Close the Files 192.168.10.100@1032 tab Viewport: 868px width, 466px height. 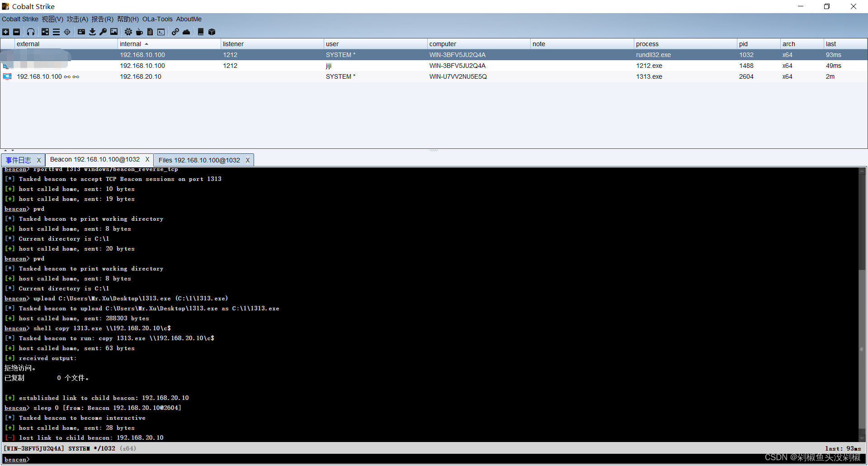(x=248, y=160)
